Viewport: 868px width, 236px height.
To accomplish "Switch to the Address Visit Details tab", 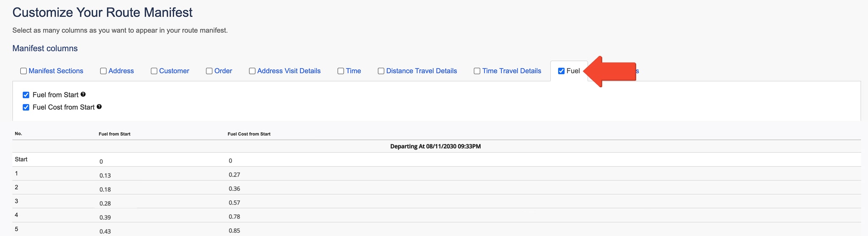I will pyautogui.click(x=289, y=71).
